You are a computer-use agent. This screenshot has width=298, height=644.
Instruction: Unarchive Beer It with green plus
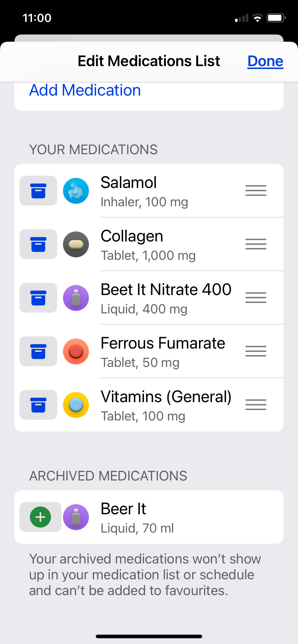40,517
